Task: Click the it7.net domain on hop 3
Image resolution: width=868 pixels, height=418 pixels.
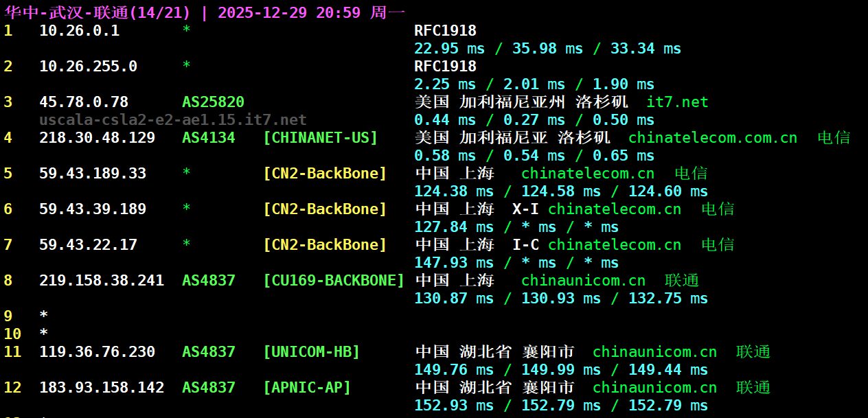Action: click(x=676, y=102)
